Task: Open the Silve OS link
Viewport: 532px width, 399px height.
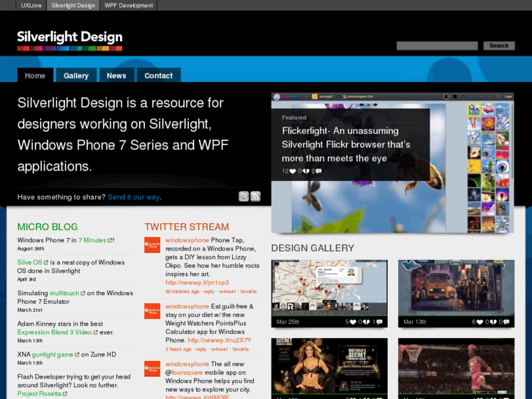Action: pos(30,263)
